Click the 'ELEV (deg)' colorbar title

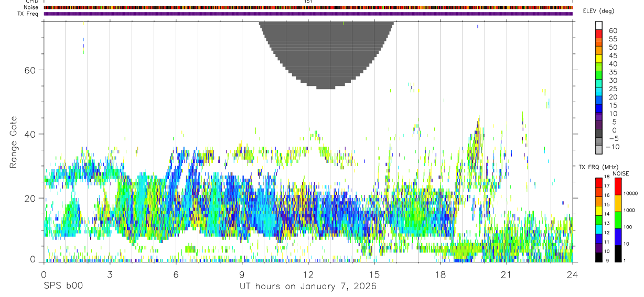click(598, 12)
